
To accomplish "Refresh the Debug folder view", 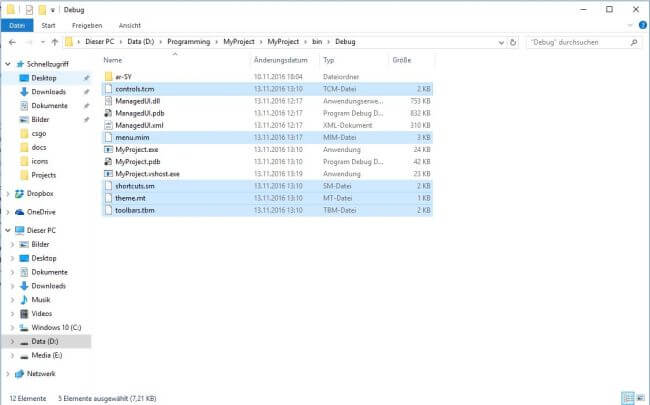I will coord(513,42).
